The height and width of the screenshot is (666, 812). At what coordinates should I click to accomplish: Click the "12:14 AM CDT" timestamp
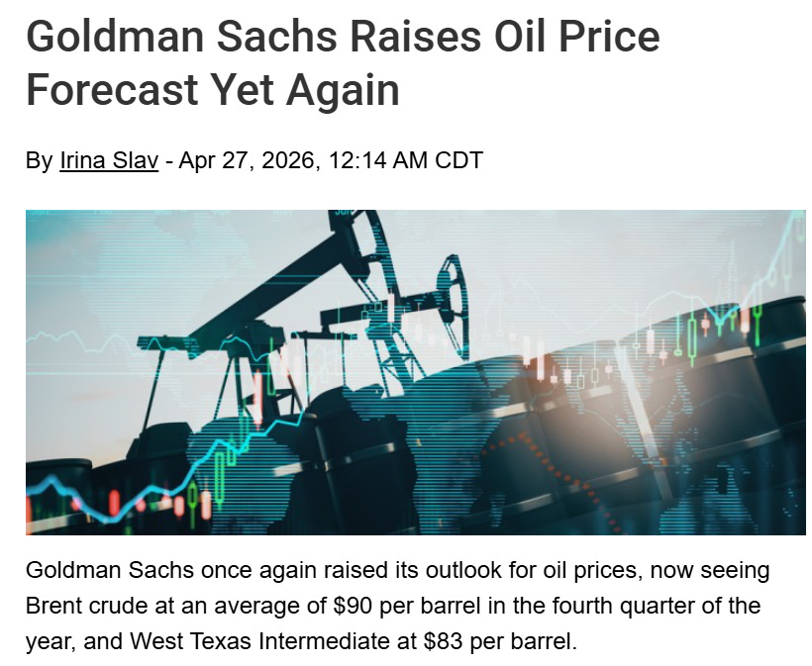[x=405, y=160]
